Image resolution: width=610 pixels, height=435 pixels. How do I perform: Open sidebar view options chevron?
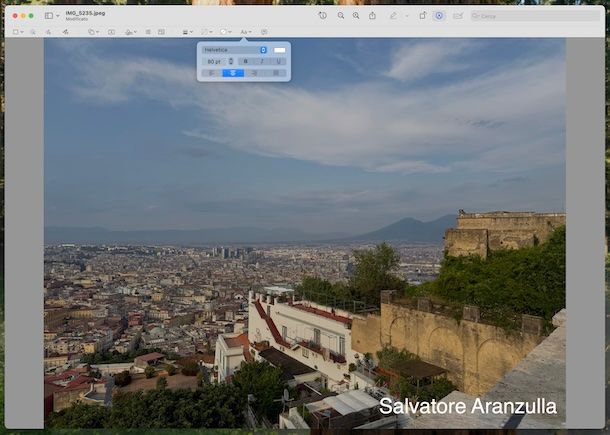click(58, 16)
